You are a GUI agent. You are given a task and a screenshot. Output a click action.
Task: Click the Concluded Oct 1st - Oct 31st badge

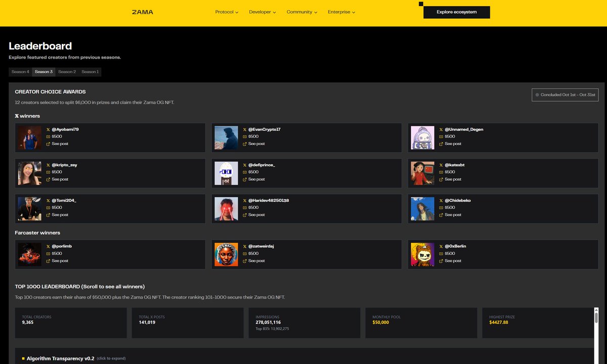(x=565, y=95)
